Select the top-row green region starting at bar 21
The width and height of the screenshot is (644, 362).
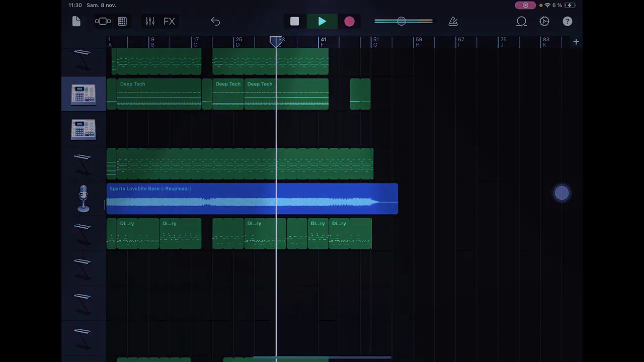click(x=271, y=61)
